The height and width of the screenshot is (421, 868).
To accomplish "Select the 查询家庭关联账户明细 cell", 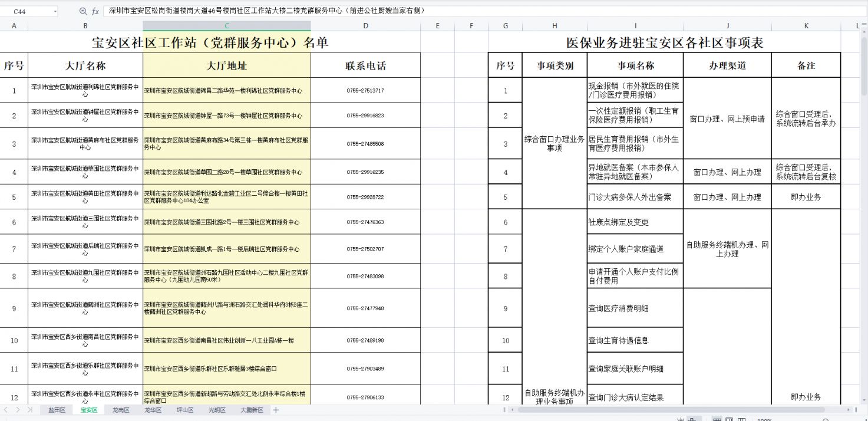I will point(635,369).
